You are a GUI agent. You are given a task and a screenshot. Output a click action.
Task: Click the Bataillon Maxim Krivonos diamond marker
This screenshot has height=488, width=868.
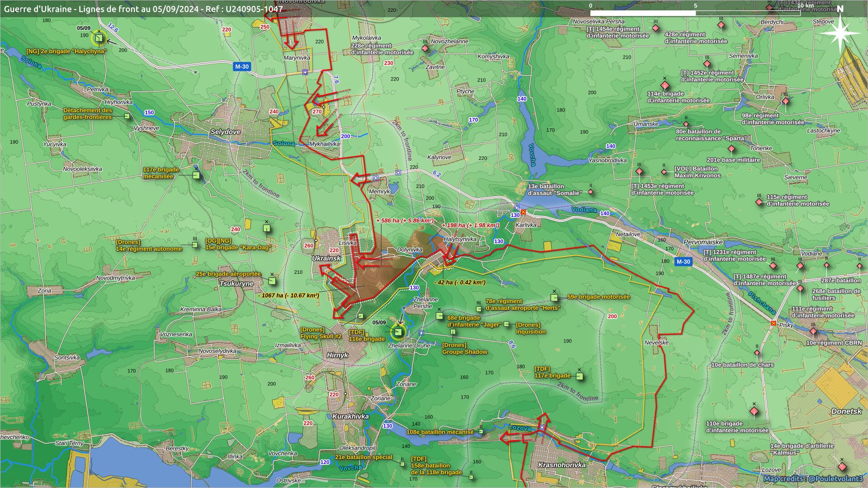point(664,172)
